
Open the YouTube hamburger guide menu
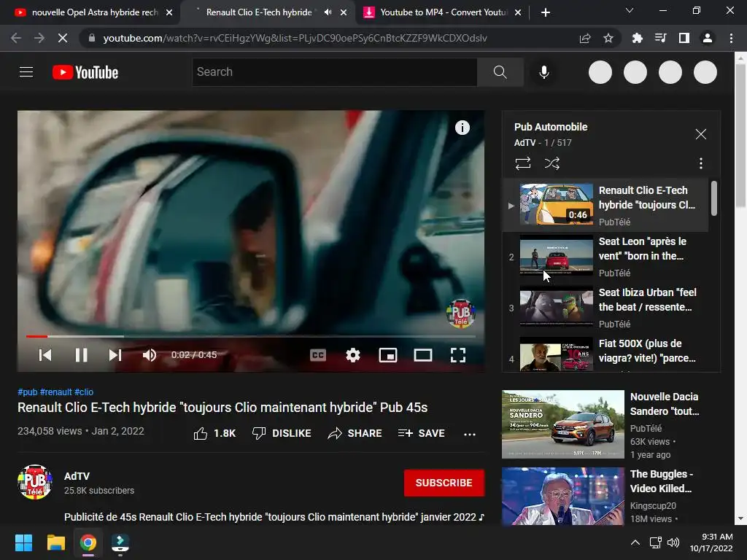pyautogui.click(x=26, y=72)
